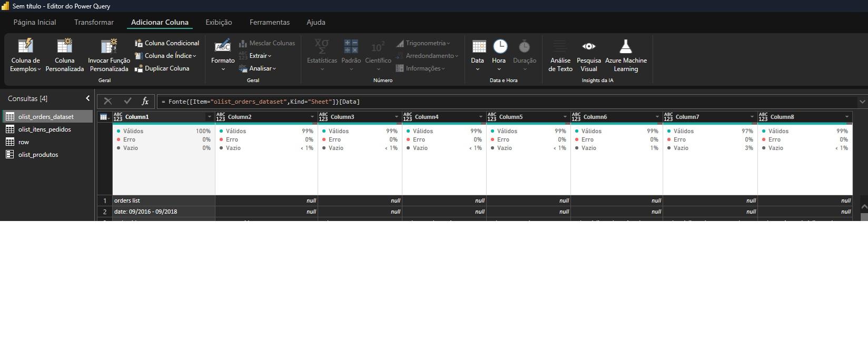The width and height of the screenshot is (868, 341).
Task: Open Coluna Personalizada dialog
Action: tap(65, 55)
